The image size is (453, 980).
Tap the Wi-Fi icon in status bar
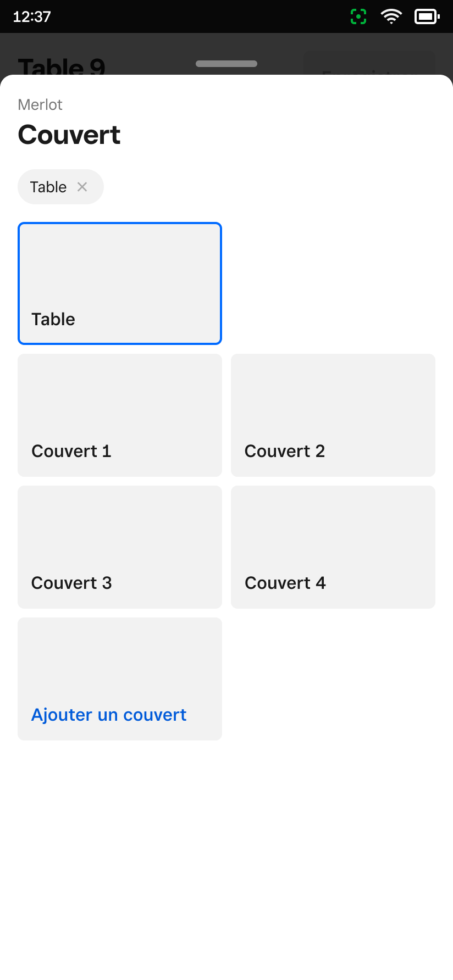coord(391,17)
